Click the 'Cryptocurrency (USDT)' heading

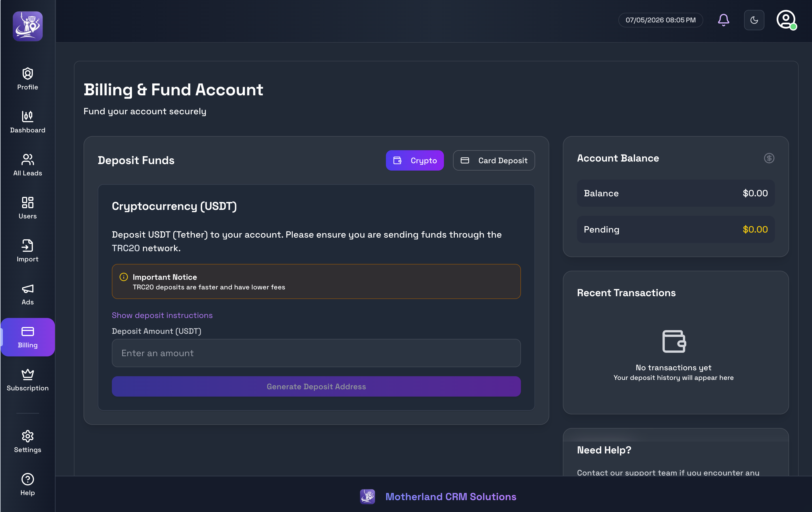click(x=174, y=206)
